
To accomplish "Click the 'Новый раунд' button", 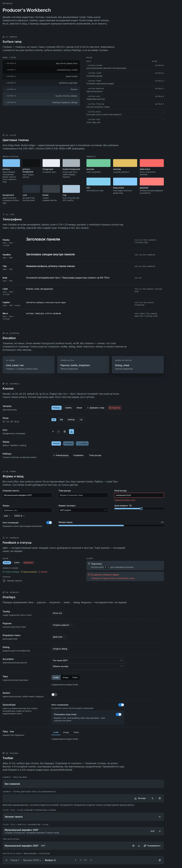I will point(61,455).
